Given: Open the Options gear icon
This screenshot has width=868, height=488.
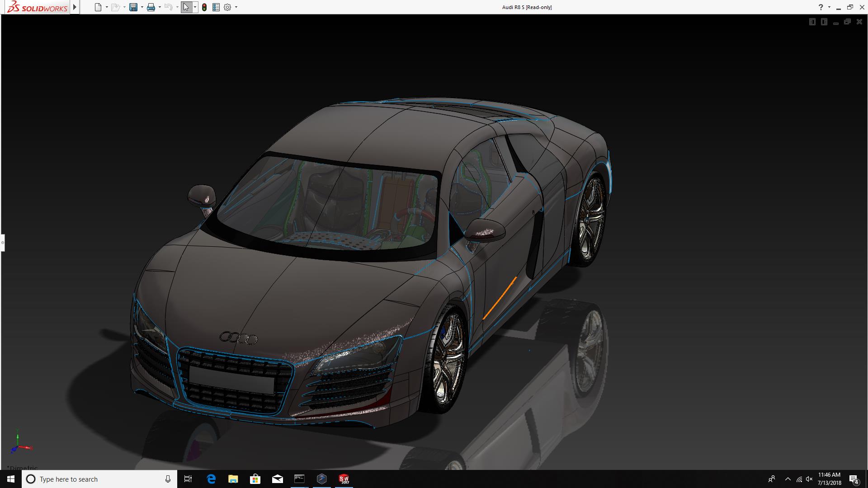Looking at the screenshot, I should pos(227,7).
